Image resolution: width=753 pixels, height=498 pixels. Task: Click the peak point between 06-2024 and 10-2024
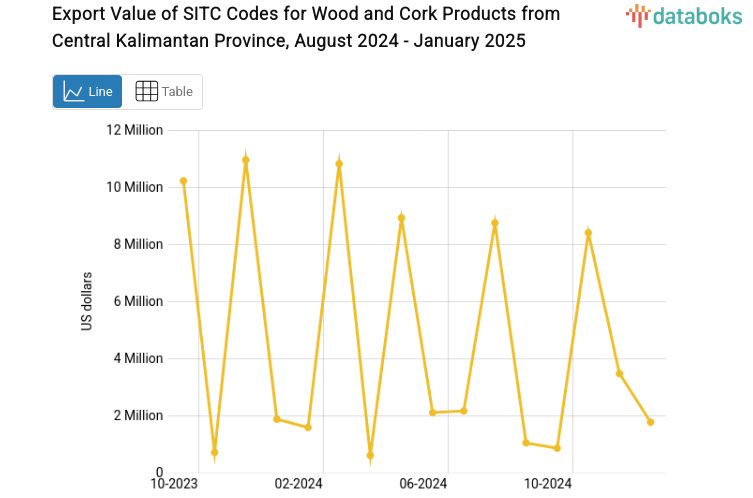point(495,223)
